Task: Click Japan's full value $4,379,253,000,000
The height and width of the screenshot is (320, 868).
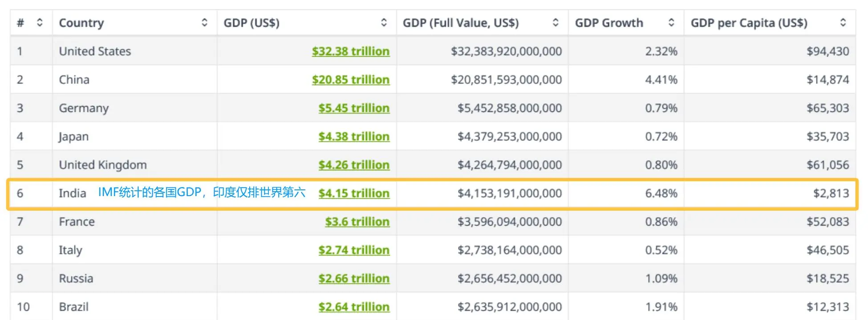Action: [x=510, y=136]
